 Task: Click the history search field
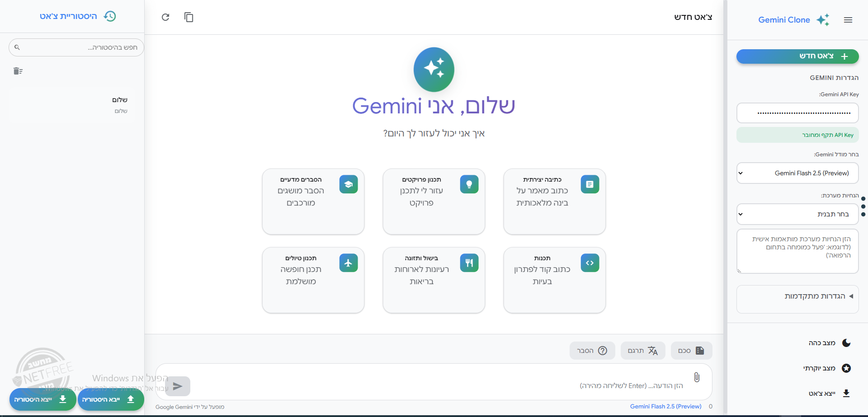(76, 47)
